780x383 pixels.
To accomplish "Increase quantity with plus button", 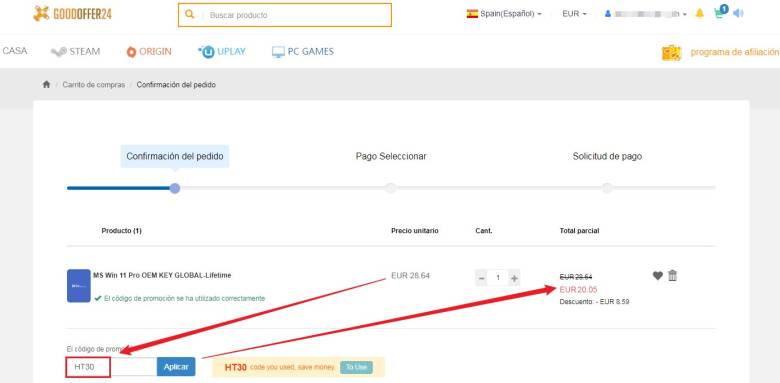I will coord(514,278).
